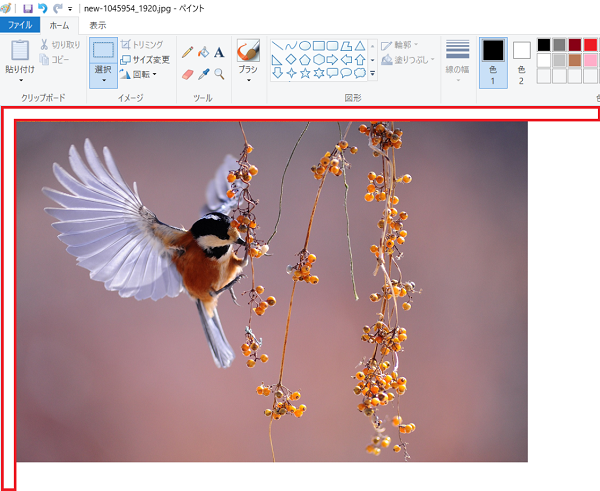The width and height of the screenshot is (600, 491).
Task: Select the rectangular 選択 tool
Action: 103,50
